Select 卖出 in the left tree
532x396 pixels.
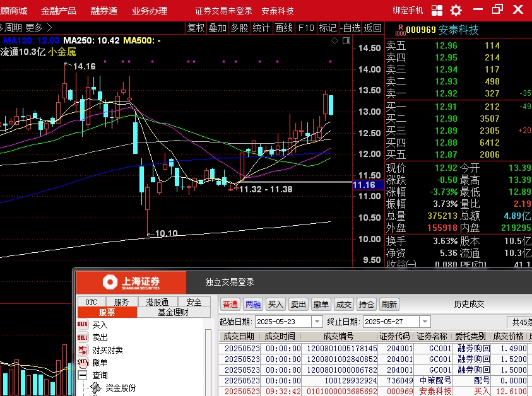click(100, 337)
